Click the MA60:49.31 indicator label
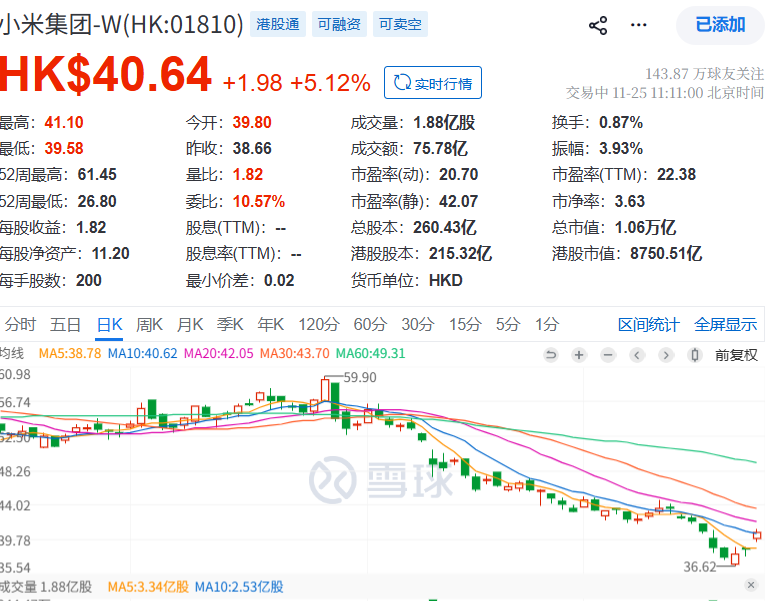 371,354
